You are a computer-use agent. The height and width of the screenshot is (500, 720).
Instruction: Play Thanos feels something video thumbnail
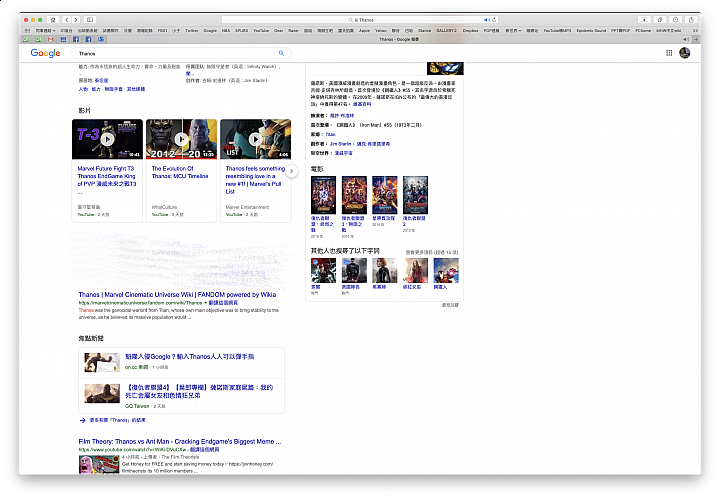[255, 139]
